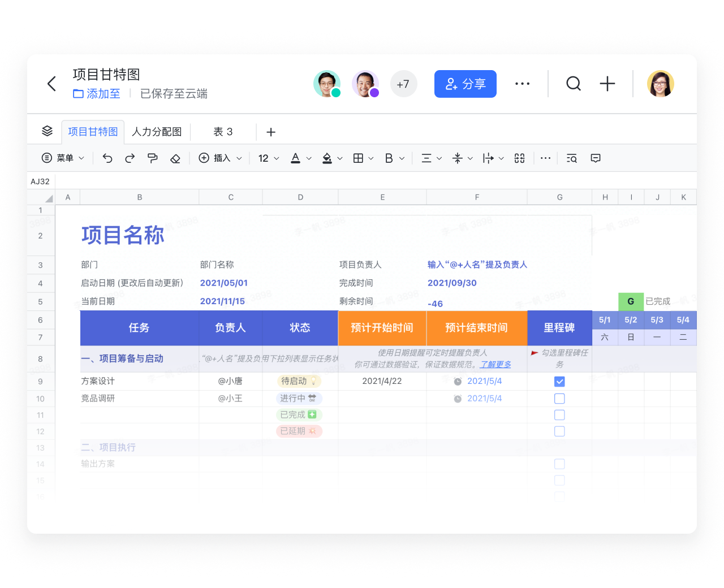Click the clear formatting eraser icon
The height and width of the screenshot is (588, 724).
point(175,158)
